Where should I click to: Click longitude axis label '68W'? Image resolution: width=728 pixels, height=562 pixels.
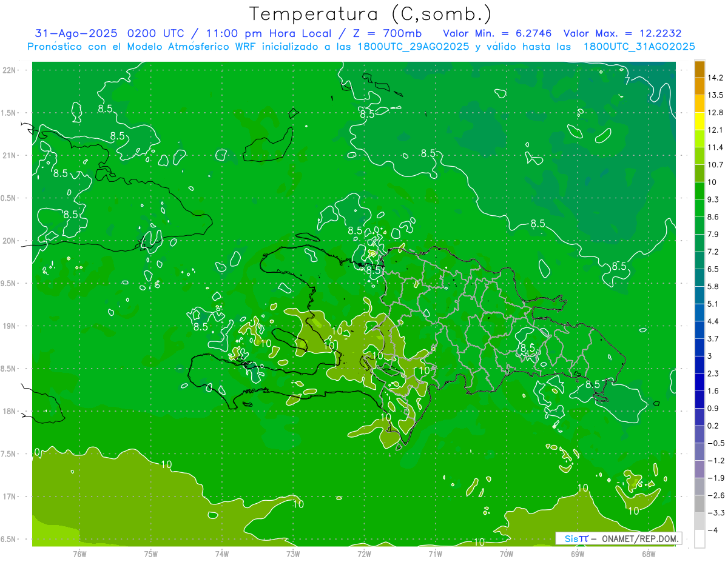click(x=649, y=554)
